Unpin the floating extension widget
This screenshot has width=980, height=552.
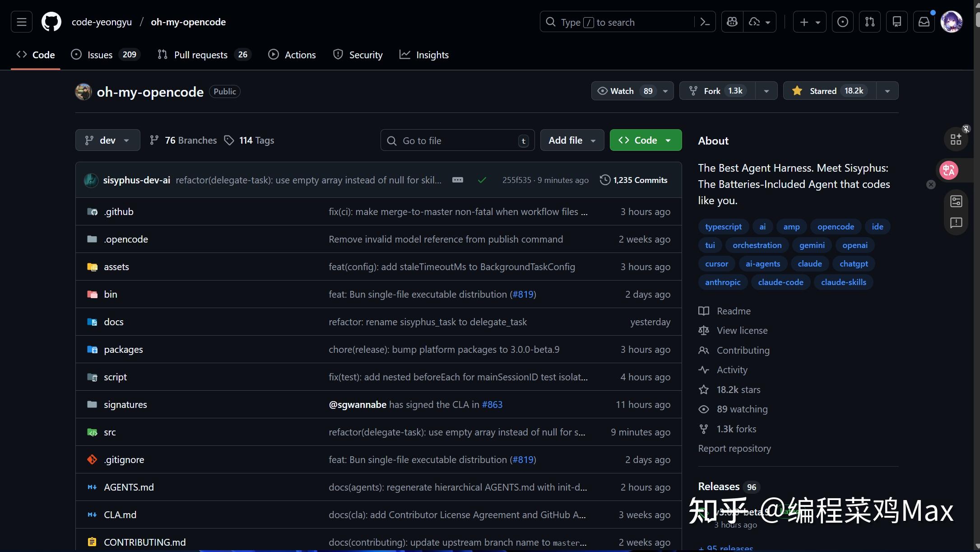[966, 129]
